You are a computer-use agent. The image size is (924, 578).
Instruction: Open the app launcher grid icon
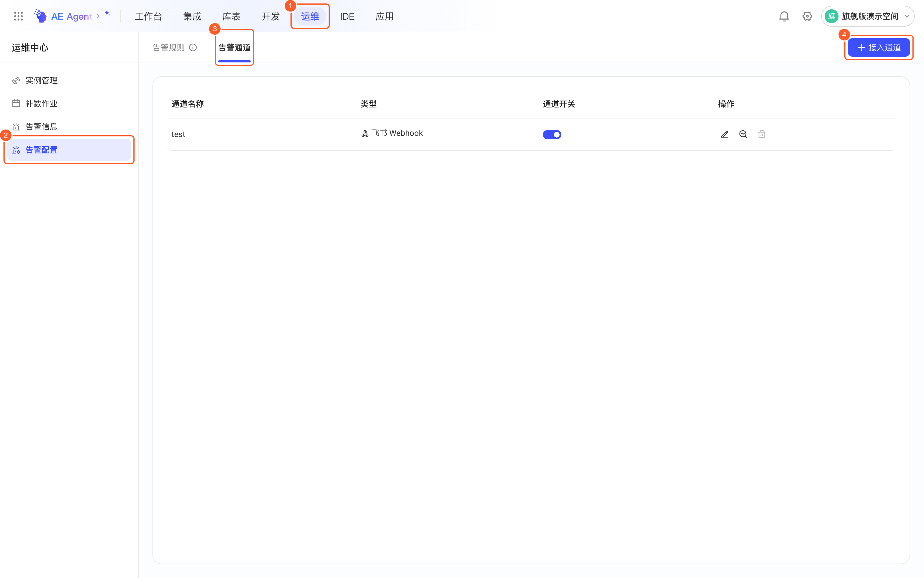[18, 16]
